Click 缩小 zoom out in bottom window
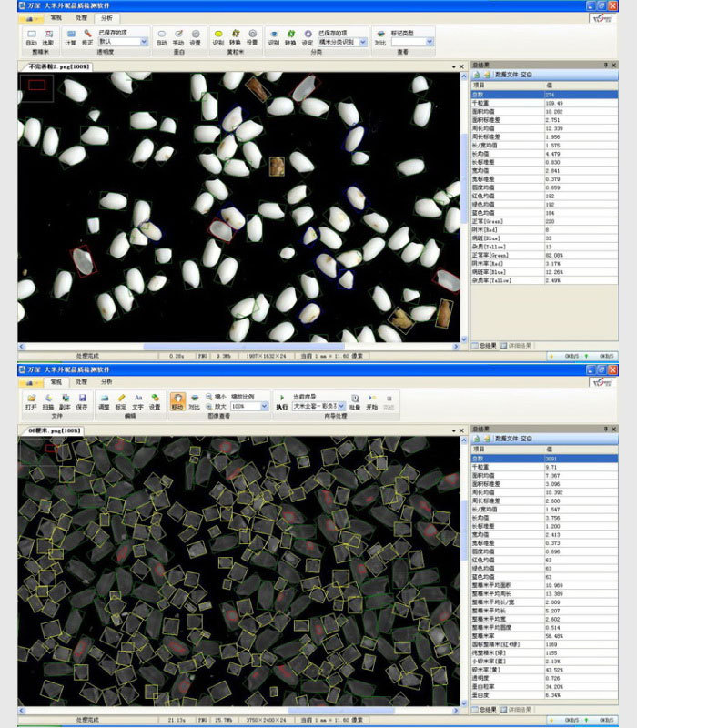Viewport: 728px width, 728px height. click(216, 397)
